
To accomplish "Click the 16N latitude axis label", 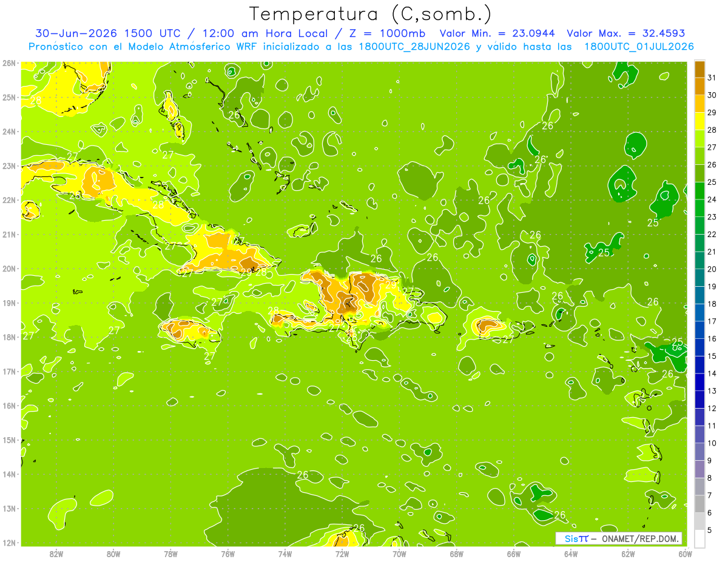I will click(8, 406).
